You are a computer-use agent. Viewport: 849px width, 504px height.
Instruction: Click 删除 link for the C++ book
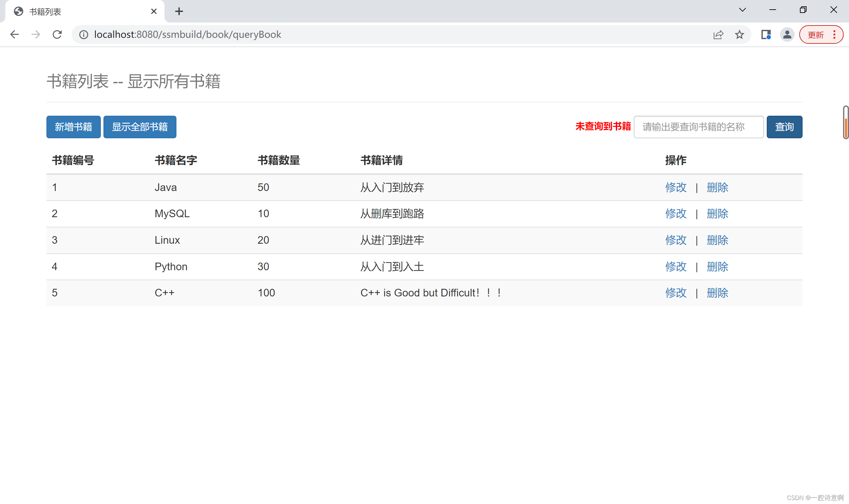[x=717, y=293]
